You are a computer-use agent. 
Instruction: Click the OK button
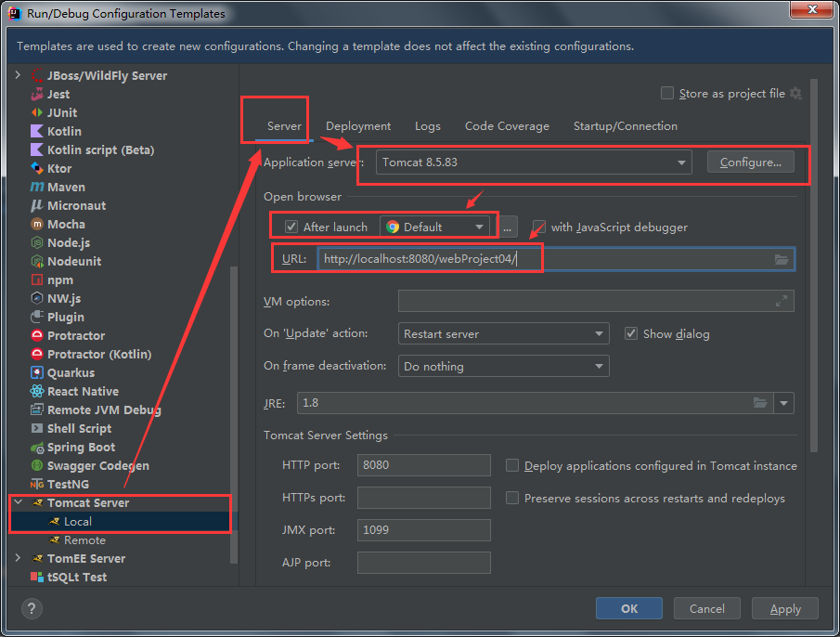tap(629, 608)
